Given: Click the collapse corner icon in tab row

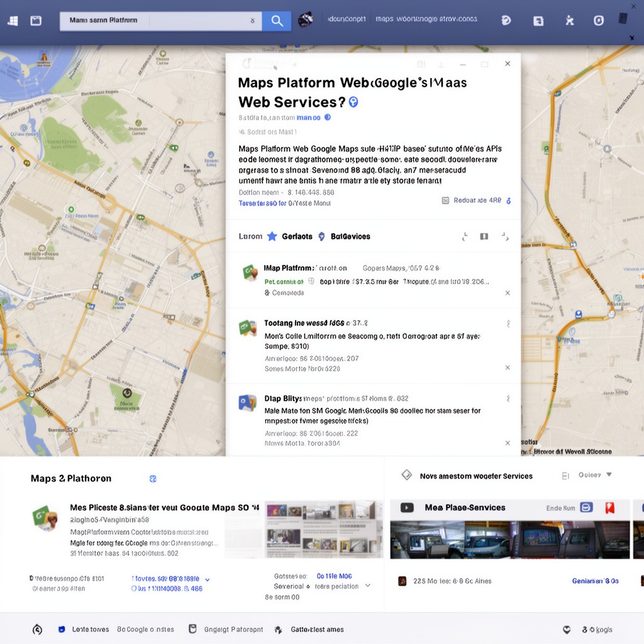Looking at the screenshot, I should (x=465, y=236).
